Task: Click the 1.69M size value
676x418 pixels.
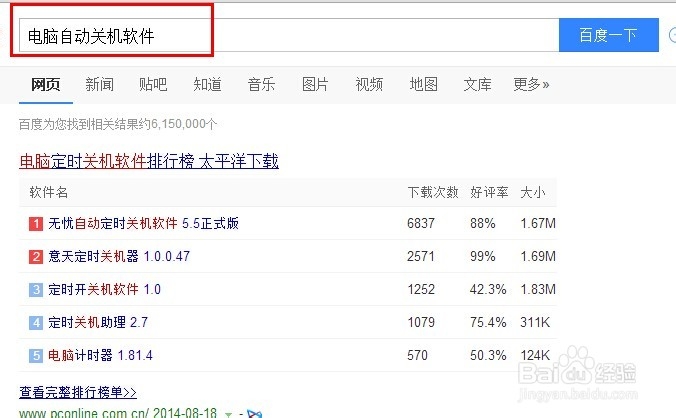Action: tap(538, 256)
